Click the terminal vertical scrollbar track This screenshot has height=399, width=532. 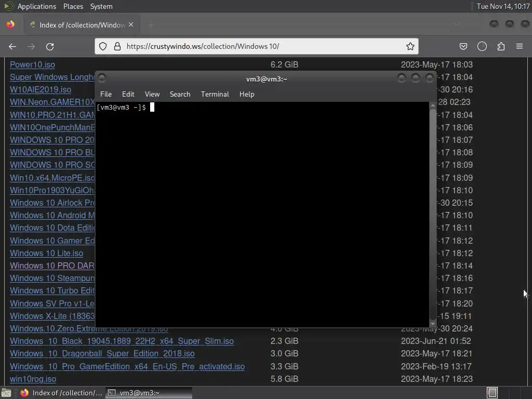coord(433,215)
